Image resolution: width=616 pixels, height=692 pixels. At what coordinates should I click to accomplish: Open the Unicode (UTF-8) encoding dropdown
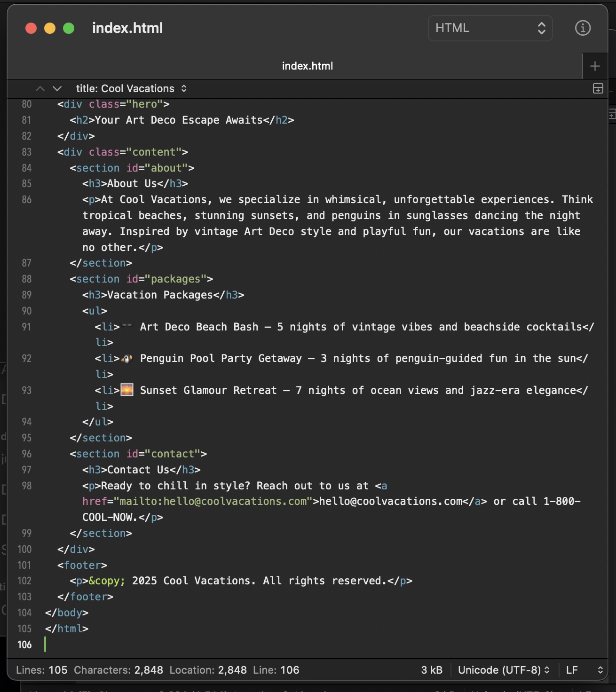[504, 670]
